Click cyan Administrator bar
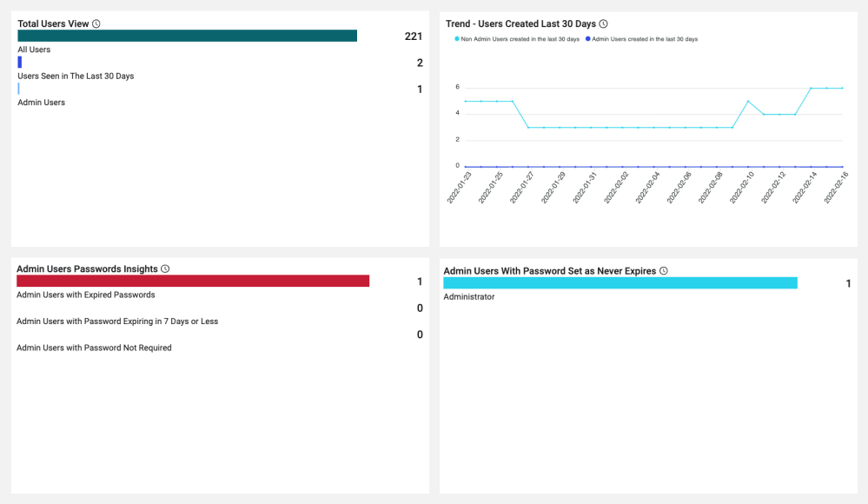Viewport: 868px width, 504px height. 620,283
